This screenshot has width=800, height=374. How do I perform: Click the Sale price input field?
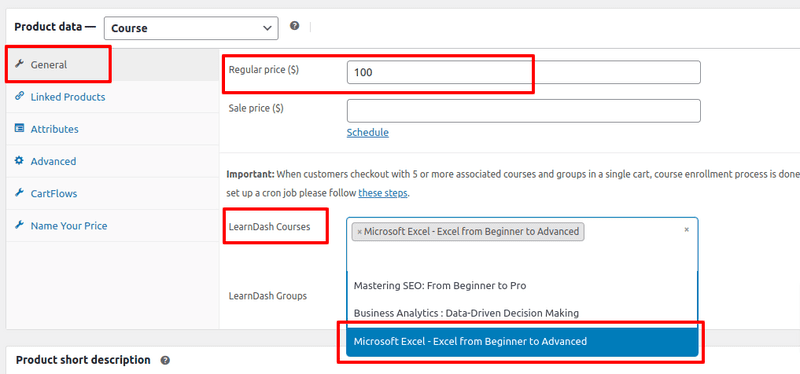[x=523, y=111]
